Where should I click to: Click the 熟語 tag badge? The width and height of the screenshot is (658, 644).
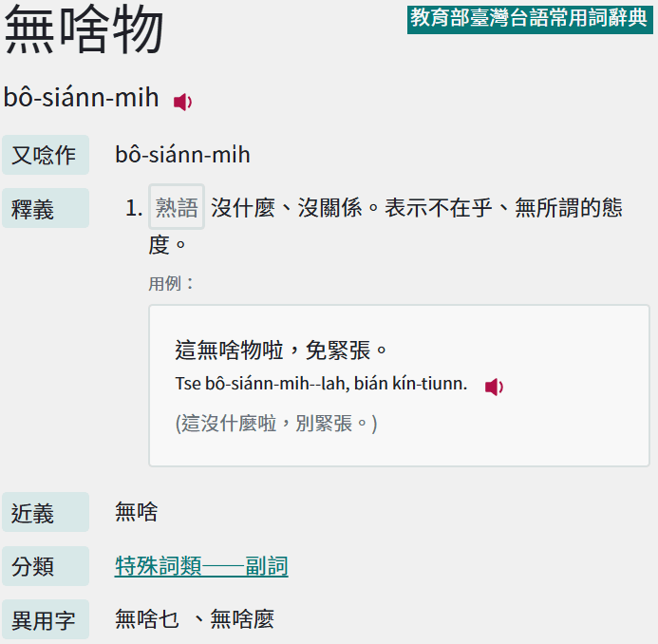click(x=177, y=207)
